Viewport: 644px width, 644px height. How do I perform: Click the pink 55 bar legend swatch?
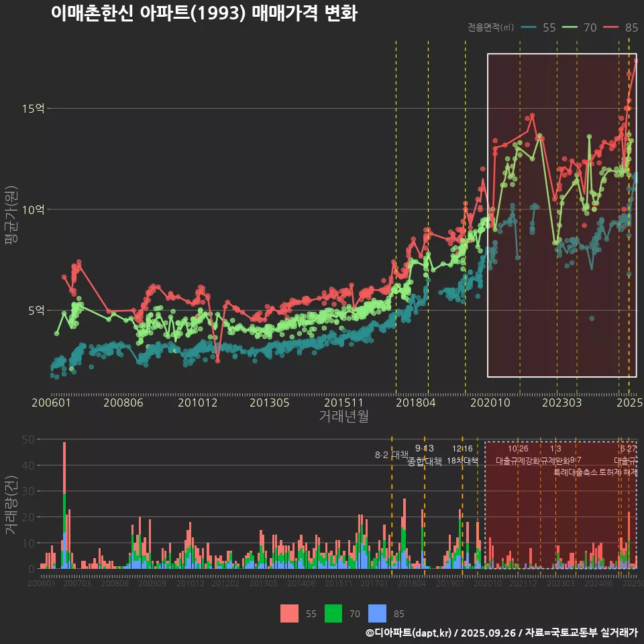tap(289, 613)
